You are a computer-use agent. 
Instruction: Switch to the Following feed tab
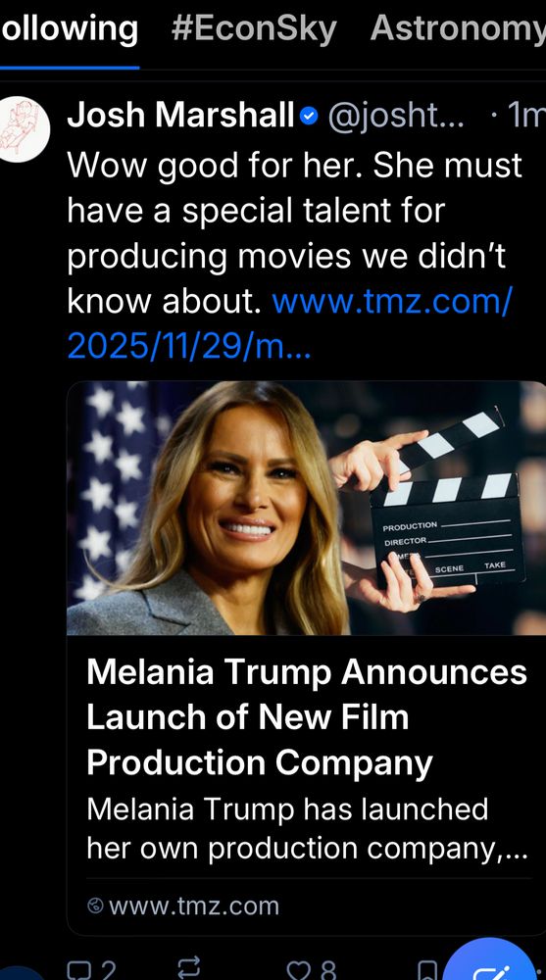[x=69, y=28]
